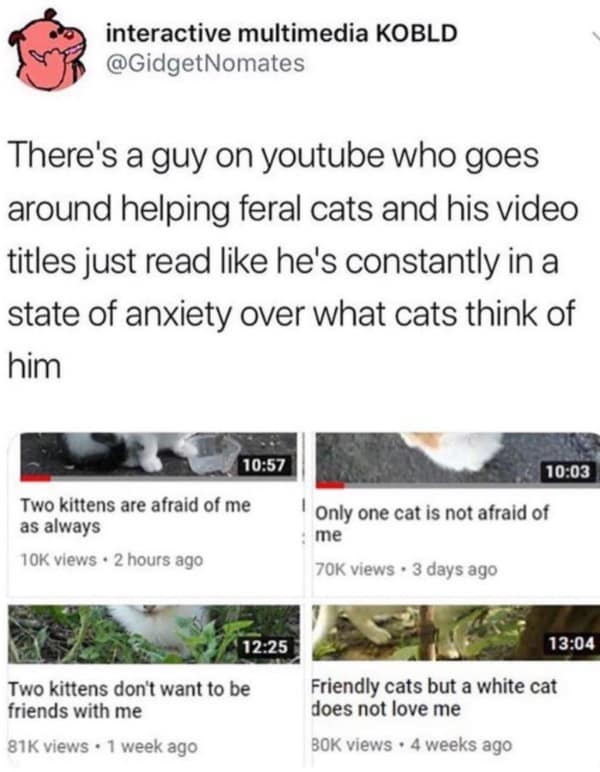Open the white kitten in grass thumbnail

pos(154,634)
